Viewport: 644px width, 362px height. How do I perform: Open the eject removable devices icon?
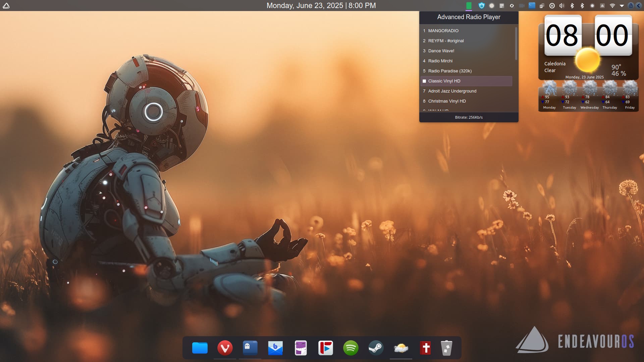click(602, 6)
